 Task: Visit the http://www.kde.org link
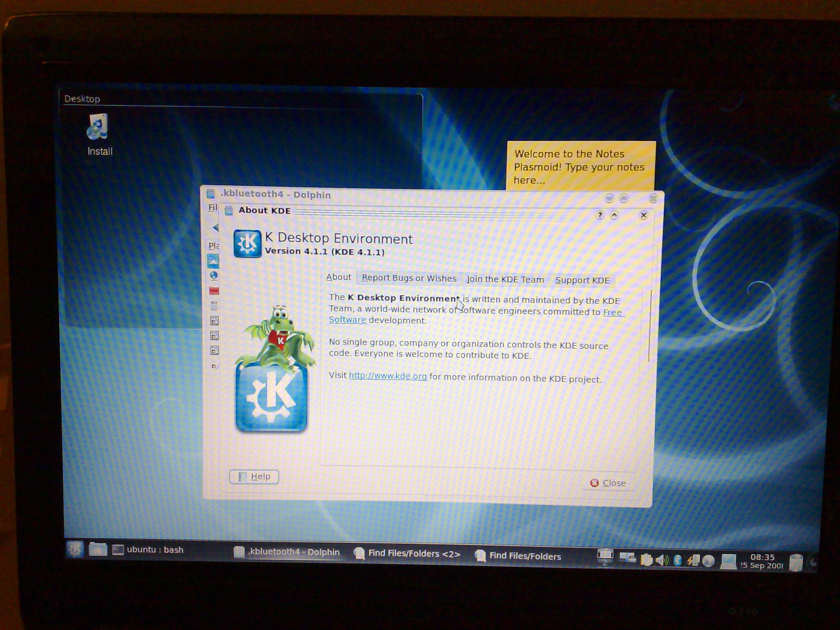pos(388,376)
